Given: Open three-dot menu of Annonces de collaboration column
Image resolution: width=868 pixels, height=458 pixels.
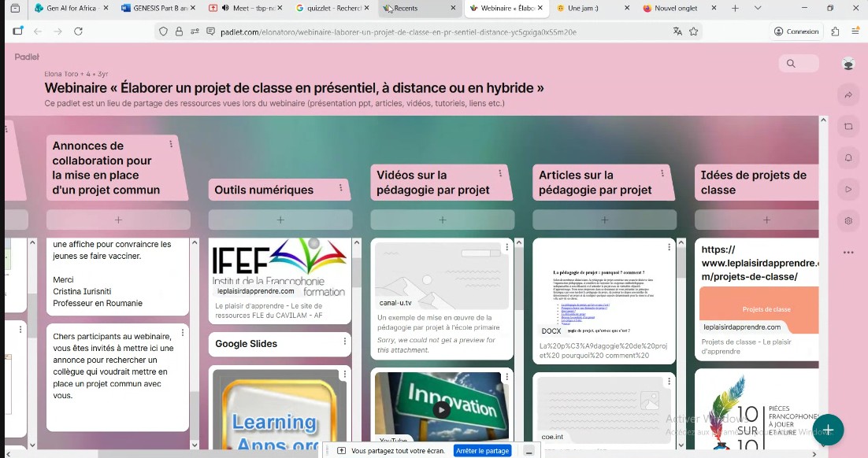Looking at the screenshot, I should click(x=170, y=144).
